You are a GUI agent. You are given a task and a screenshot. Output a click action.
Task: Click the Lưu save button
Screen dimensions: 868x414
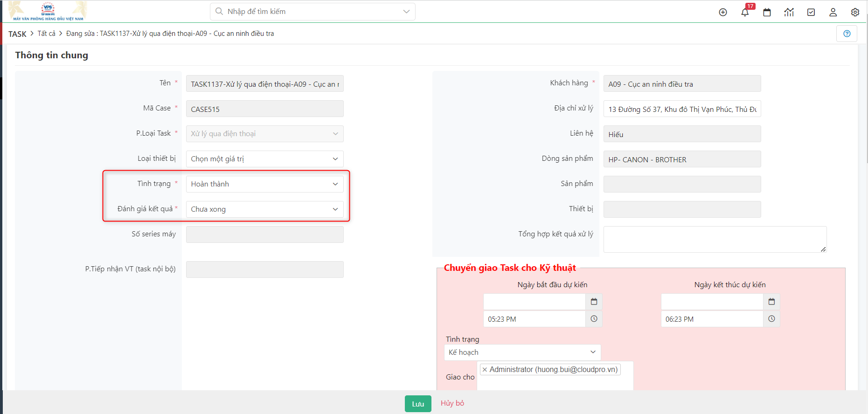pos(418,404)
